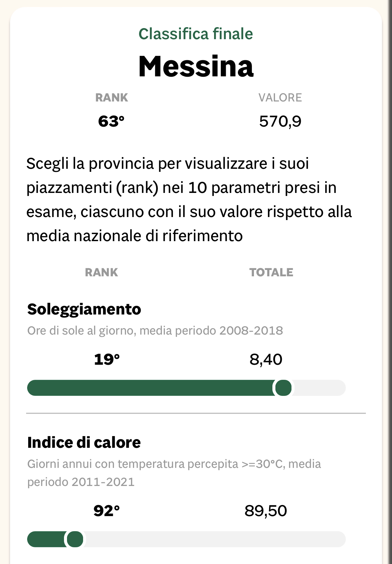The height and width of the screenshot is (564, 392).
Task: Click the green filled part of Soleggiamento bar
Action: click(x=151, y=388)
